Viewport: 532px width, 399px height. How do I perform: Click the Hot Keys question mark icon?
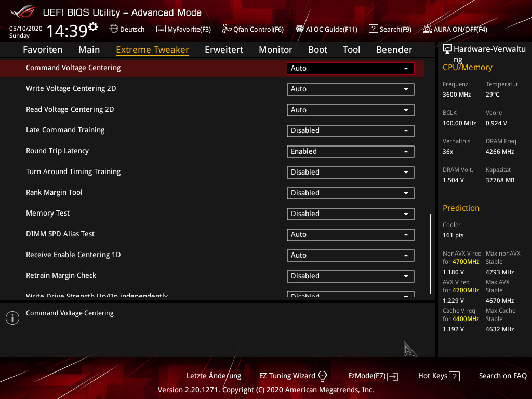point(454,376)
